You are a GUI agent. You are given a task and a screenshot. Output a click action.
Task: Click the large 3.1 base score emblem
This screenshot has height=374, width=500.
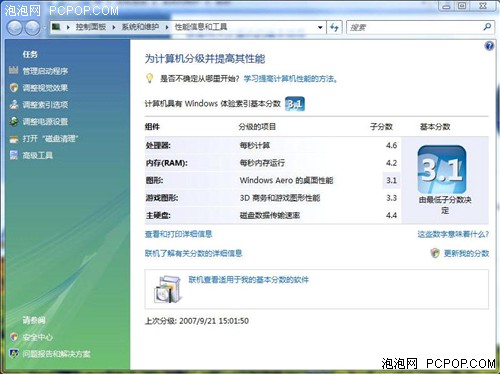442,169
